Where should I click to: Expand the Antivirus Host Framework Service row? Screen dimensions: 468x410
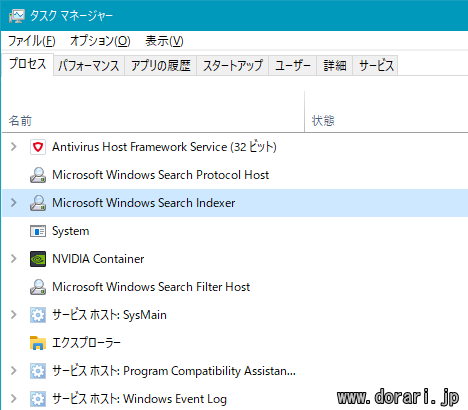pyautogui.click(x=14, y=147)
